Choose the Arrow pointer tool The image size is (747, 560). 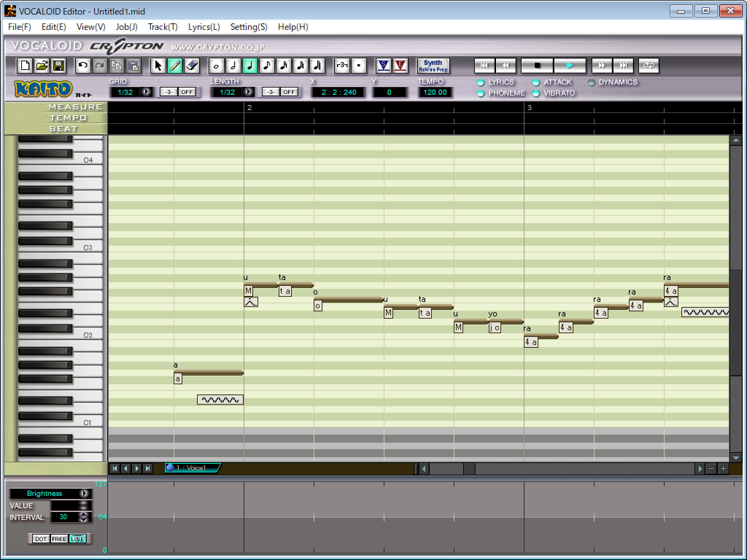[x=158, y=66]
